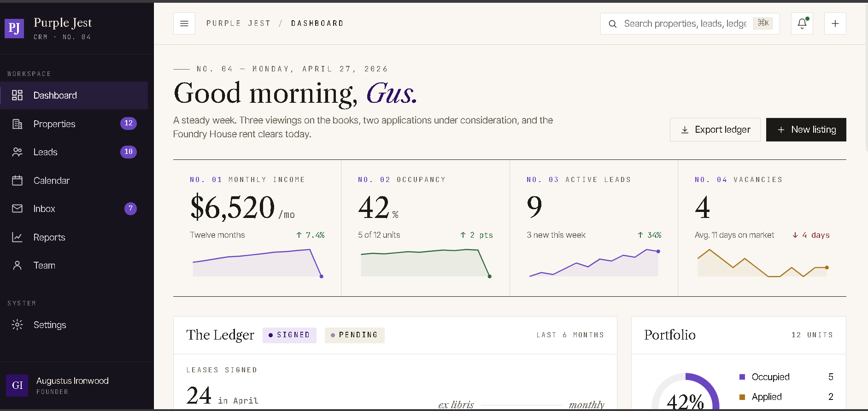Click the 'Leases Signed' label
The width and height of the screenshot is (868, 411).
(x=222, y=370)
